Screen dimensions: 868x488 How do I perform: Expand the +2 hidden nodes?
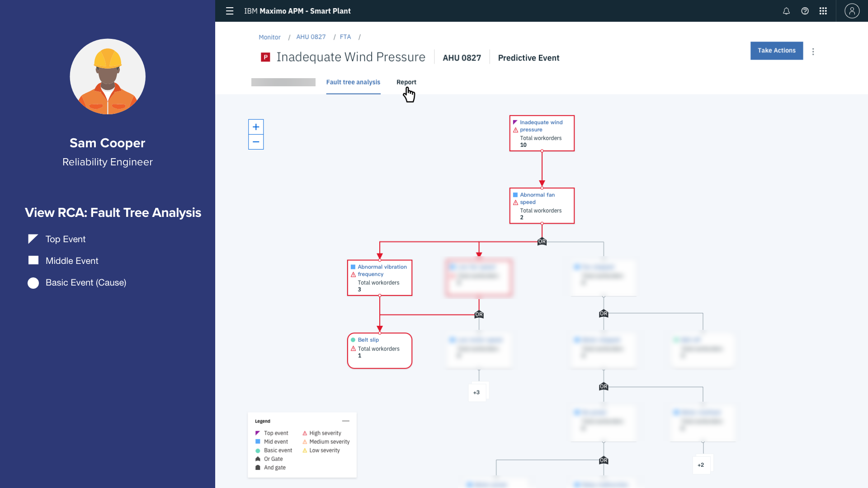(x=701, y=465)
